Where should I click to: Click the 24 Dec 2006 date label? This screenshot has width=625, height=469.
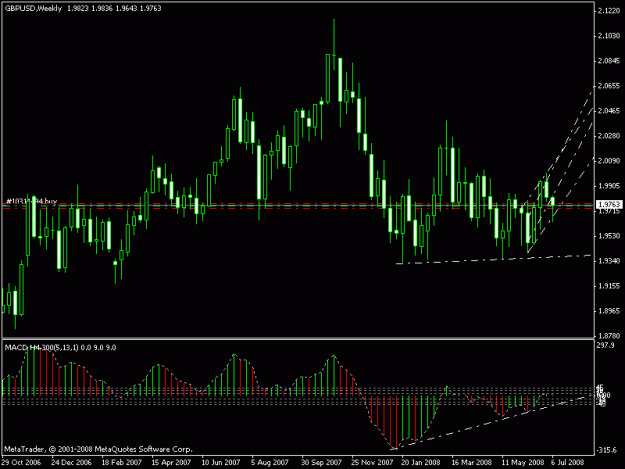(x=71, y=462)
